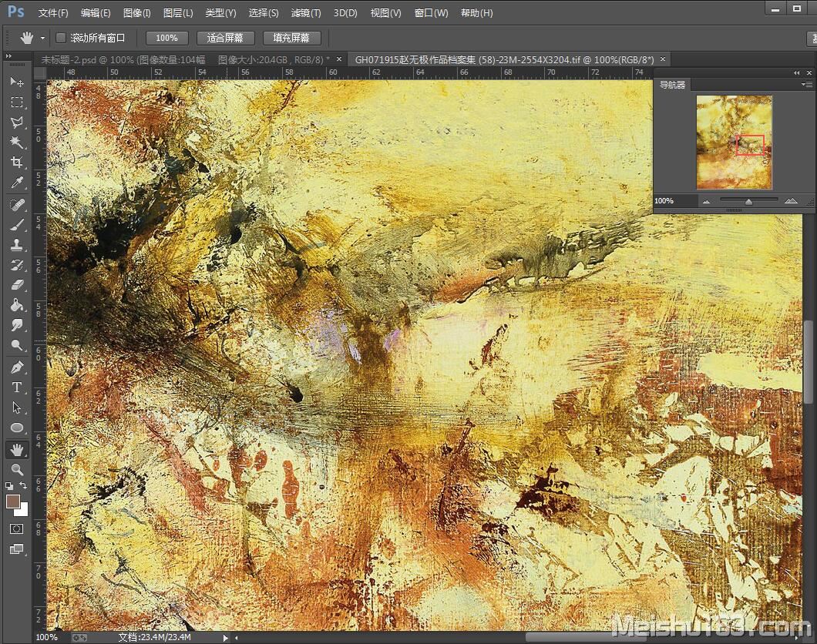The height and width of the screenshot is (644, 817).
Task: Open the status bar info arrow menu
Action: tap(225, 637)
